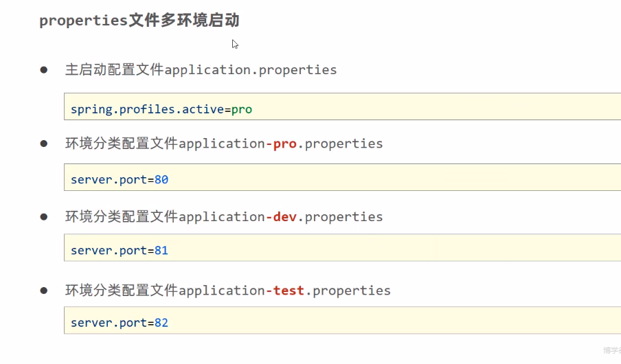This screenshot has height=364, width=621.
Task: Click the heading "properties文件多环境启动"
Action: 139,21
